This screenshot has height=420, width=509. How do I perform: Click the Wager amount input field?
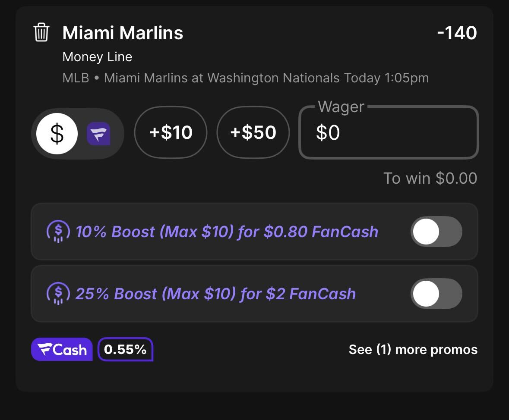pyautogui.click(x=389, y=132)
